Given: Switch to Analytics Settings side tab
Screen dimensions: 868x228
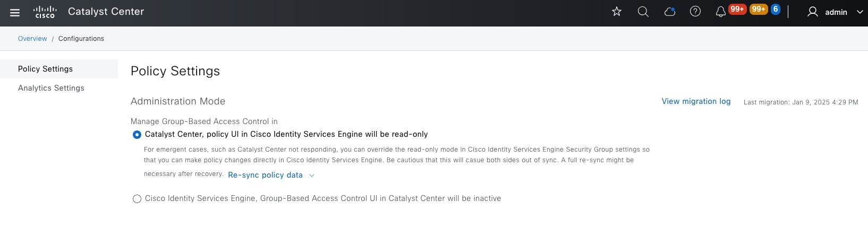Looking at the screenshot, I should [x=51, y=88].
